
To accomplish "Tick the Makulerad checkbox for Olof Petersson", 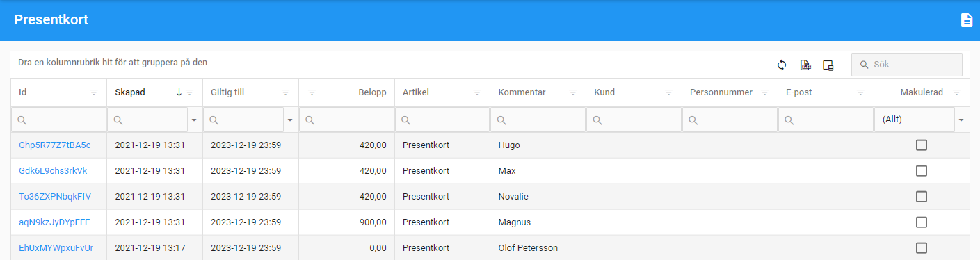I will click(x=922, y=248).
